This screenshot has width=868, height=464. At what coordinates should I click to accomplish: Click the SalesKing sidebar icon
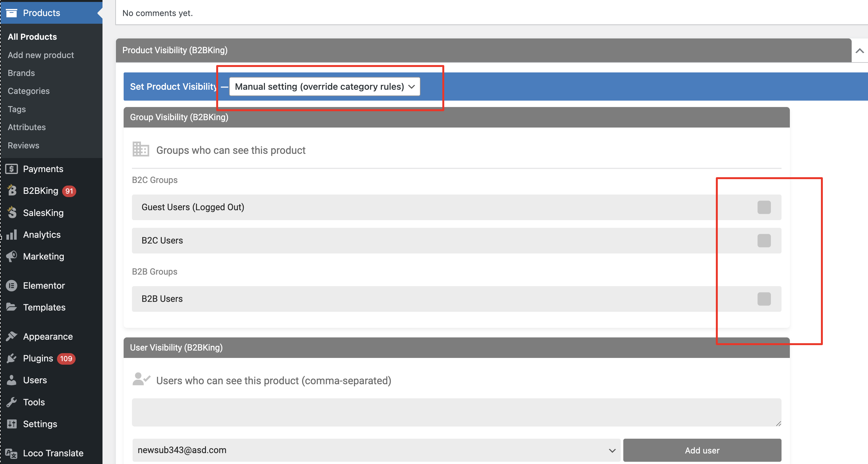point(12,212)
